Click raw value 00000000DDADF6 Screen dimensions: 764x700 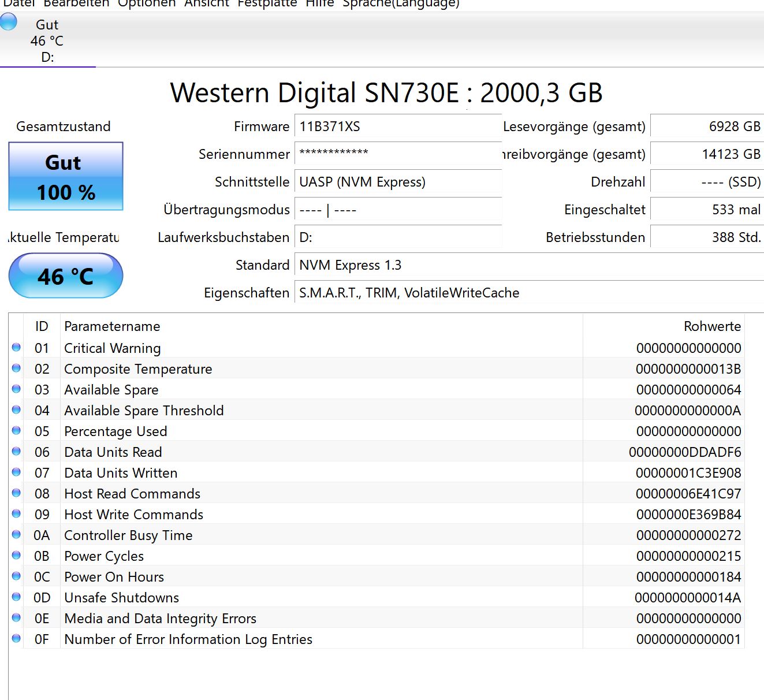pos(685,452)
